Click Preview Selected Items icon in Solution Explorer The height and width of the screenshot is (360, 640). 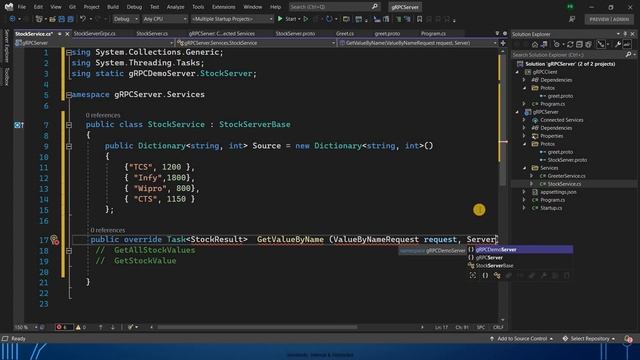627,44
